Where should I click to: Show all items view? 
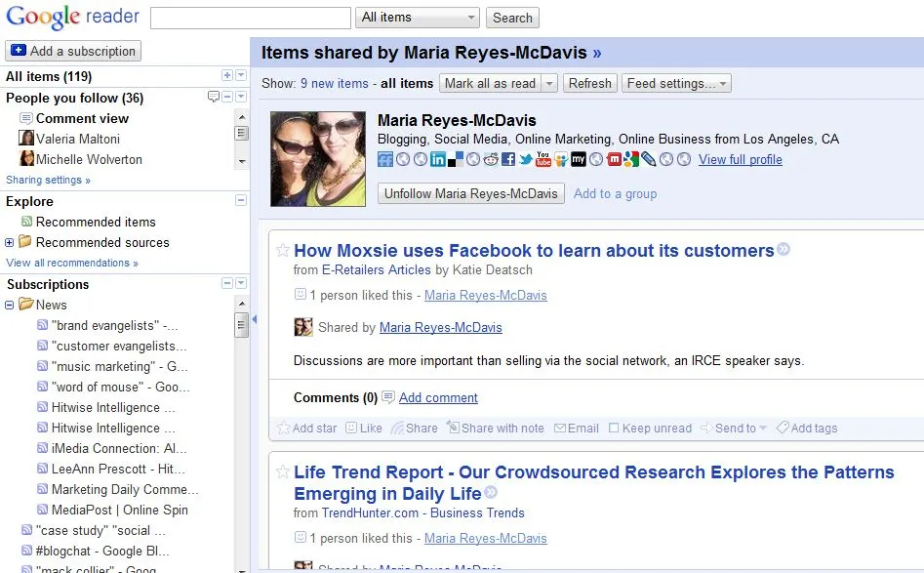(407, 84)
